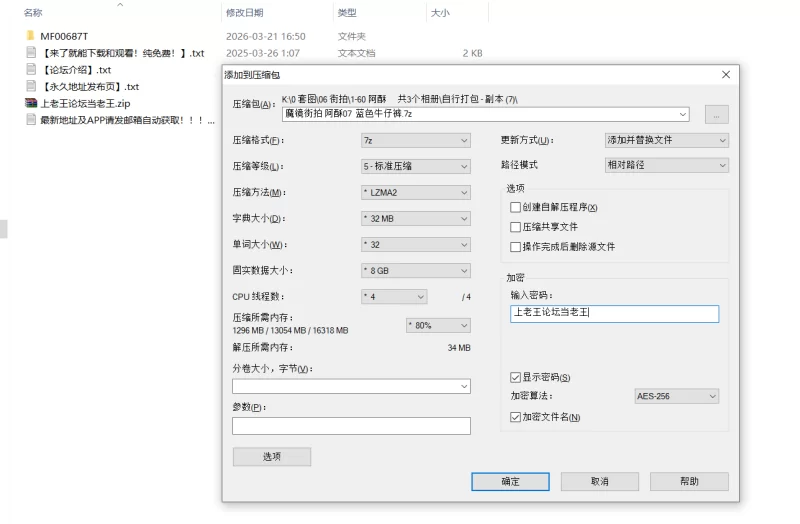Select file 【来了就能下载和观看！纯免费！】.txt
800x524 pixels.
coord(122,53)
